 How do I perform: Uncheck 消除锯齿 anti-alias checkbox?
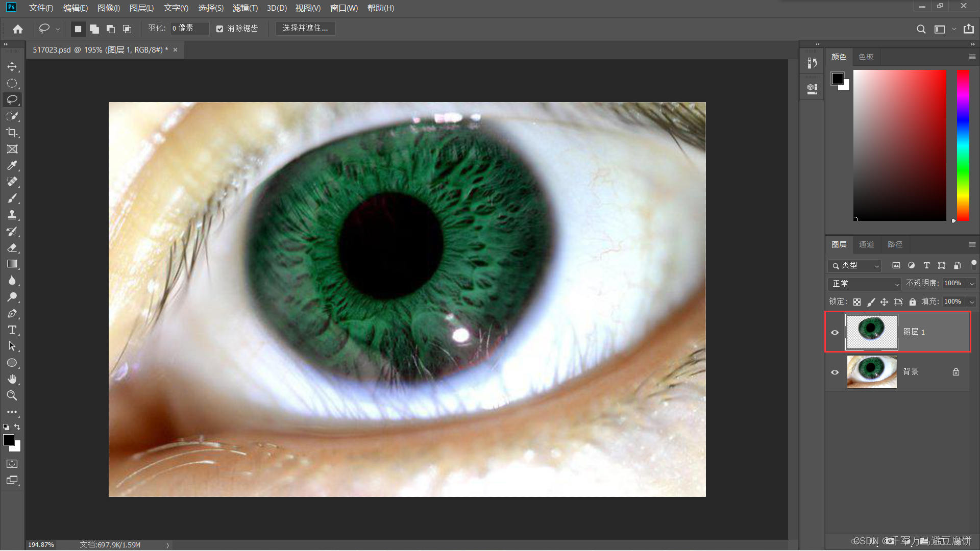(x=220, y=29)
